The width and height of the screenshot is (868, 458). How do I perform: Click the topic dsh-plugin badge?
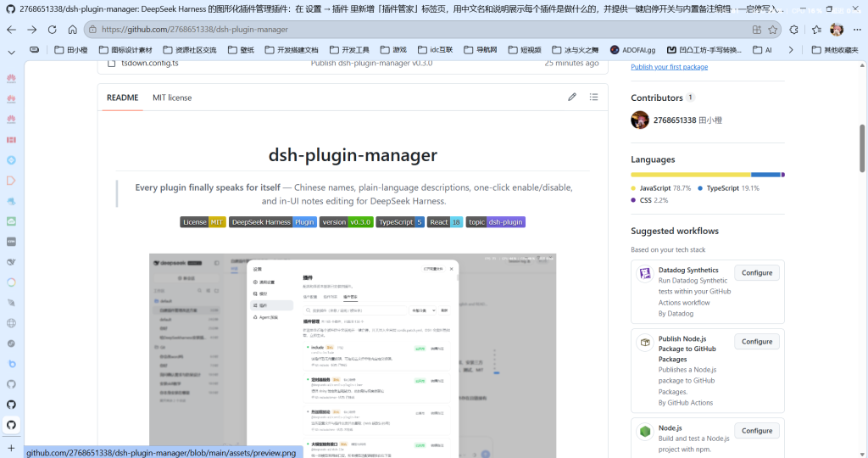tap(495, 222)
